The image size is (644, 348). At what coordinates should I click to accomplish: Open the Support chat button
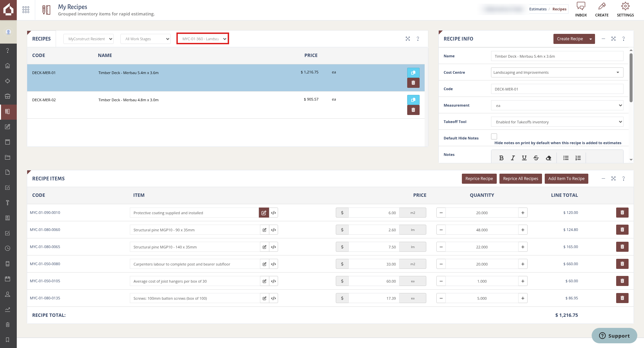(x=614, y=336)
